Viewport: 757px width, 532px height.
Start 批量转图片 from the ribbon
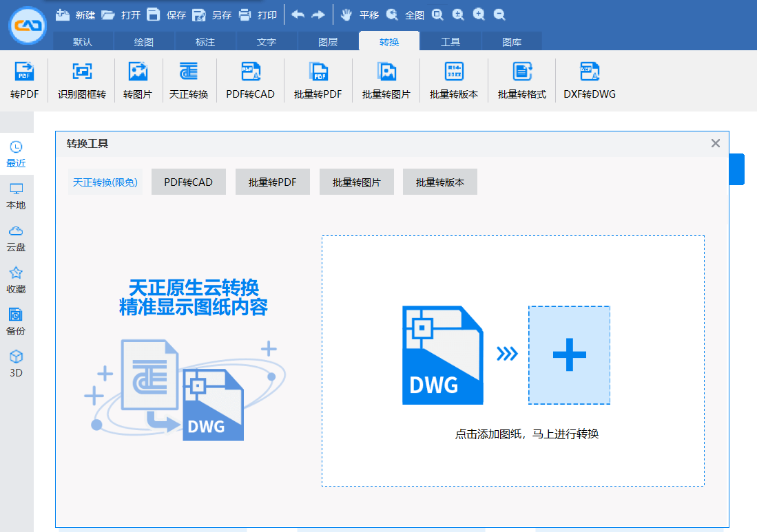tap(386, 81)
